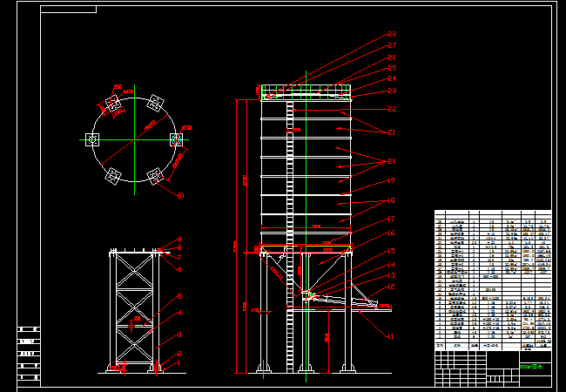
Task: Select the parts list table
Action: 493,279
